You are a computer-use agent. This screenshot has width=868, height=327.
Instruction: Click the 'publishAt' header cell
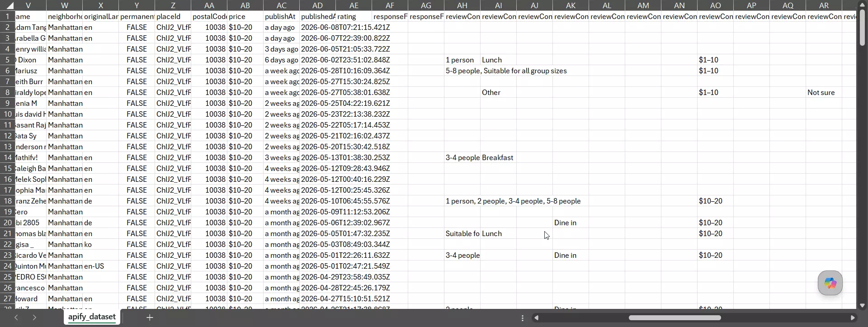(x=282, y=16)
